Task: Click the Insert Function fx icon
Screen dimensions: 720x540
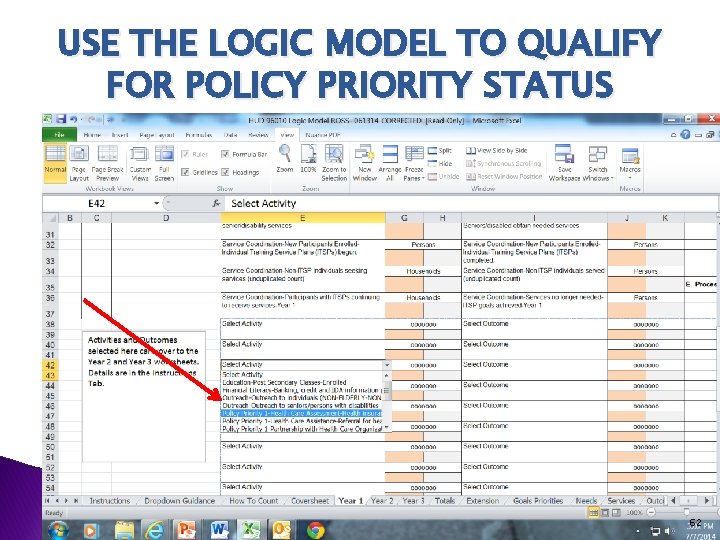Action: tap(216, 203)
